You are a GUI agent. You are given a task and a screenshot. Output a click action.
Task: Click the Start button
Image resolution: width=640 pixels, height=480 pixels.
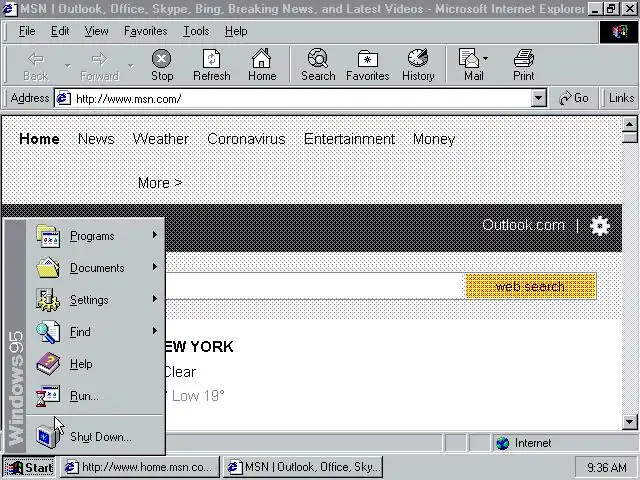pyautogui.click(x=29, y=467)
